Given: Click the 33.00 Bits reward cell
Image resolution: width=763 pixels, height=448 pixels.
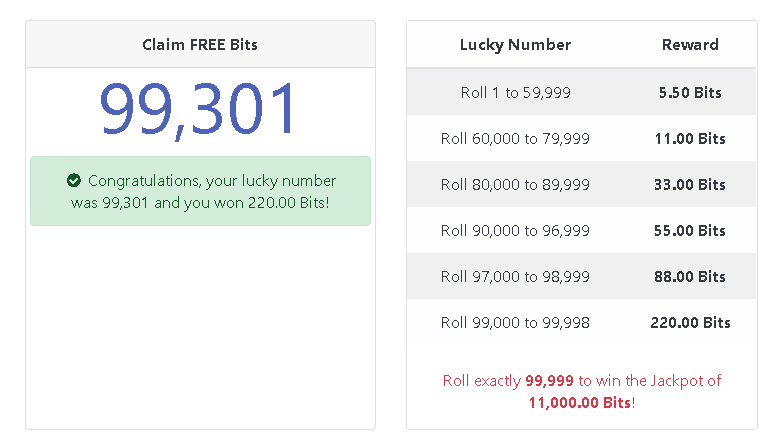Looking at the screenshot, I should tap(690, 185).
